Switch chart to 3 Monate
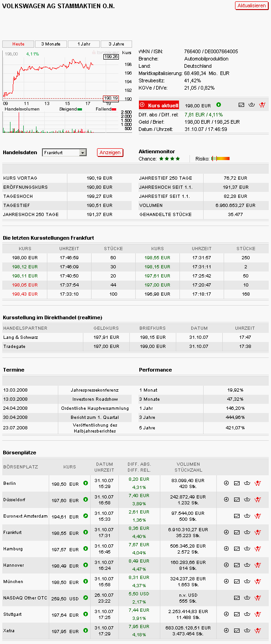271x644 pixels. [51, 44]
